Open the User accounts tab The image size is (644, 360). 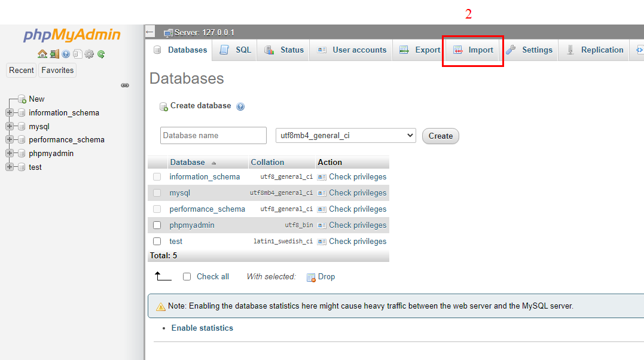[x=352, y=50]
